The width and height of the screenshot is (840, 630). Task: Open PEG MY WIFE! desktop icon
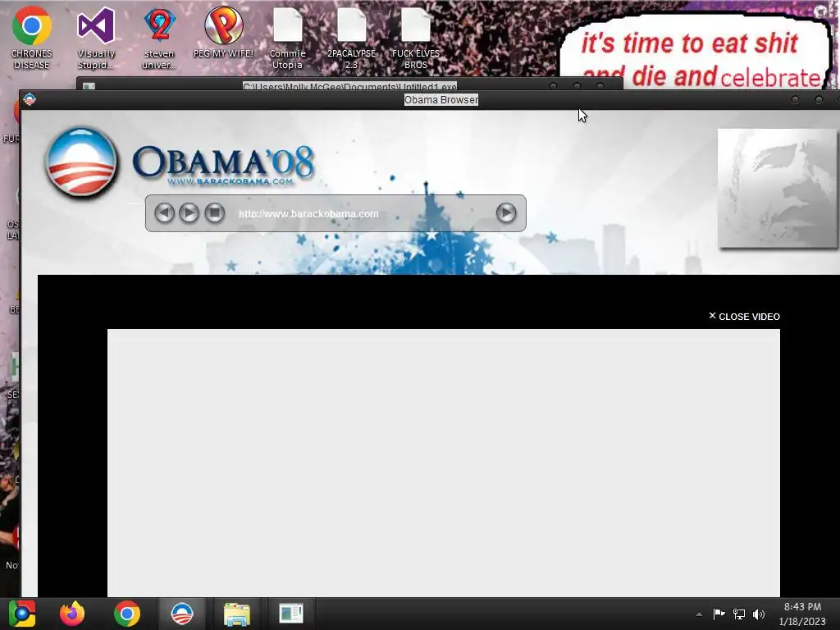[223, 32]
